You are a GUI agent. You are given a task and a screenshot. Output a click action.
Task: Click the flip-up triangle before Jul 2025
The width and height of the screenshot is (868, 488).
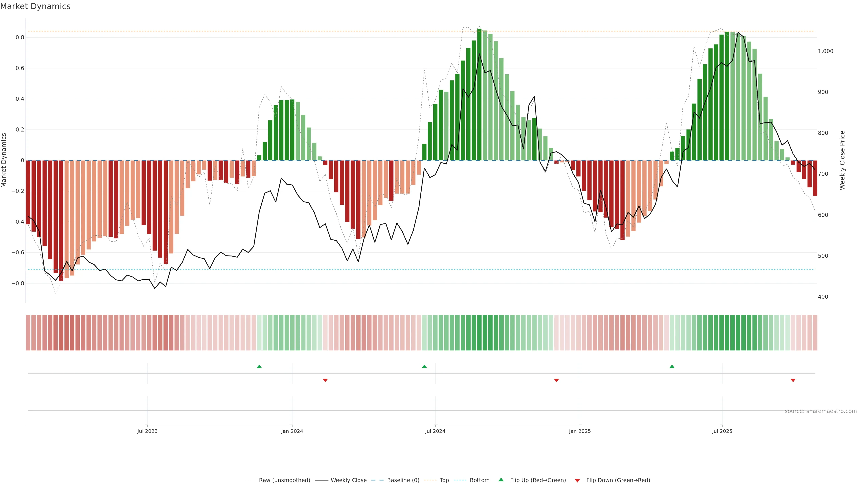[672, 366]
